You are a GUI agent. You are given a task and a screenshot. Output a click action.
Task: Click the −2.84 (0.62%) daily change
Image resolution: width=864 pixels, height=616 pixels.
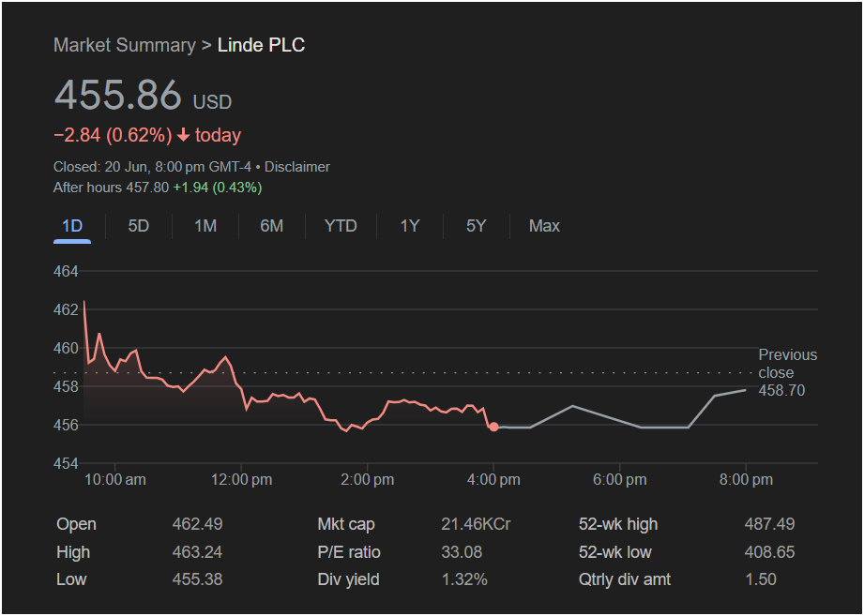click(x=113, y=135)
